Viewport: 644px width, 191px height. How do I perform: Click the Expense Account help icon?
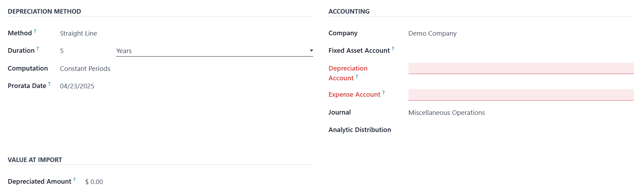pyautogui.click(x=384, y=93)
